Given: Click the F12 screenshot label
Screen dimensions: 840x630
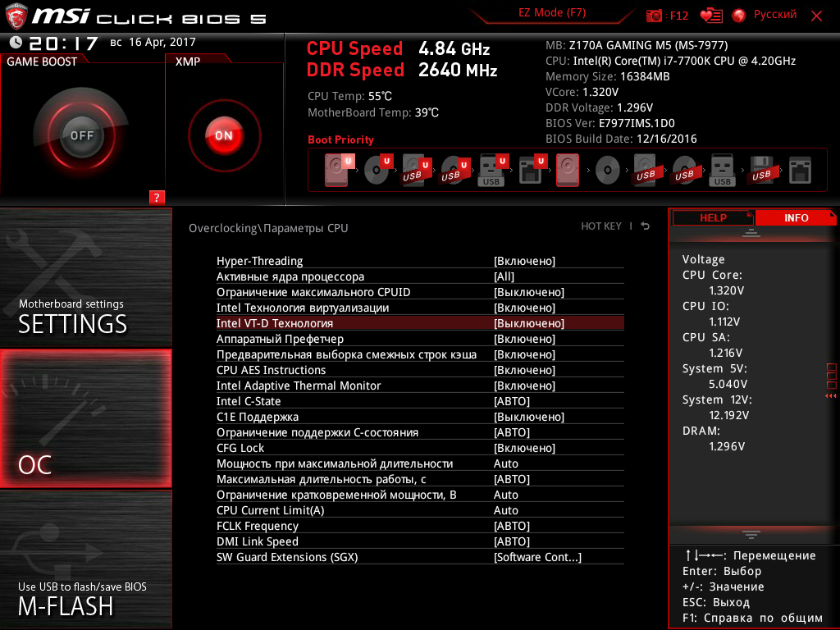Looking at the screenshot, I should pyautogui.click(x=678, y=16).
